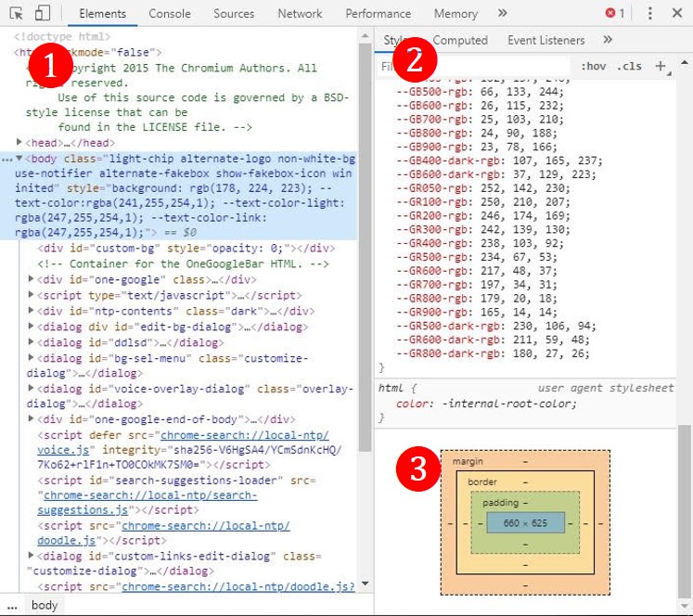Viewport: 693px width, 616px height.
Task: Expand the custom-links-edit-dialog node
Action: click(x=31, y=555)
